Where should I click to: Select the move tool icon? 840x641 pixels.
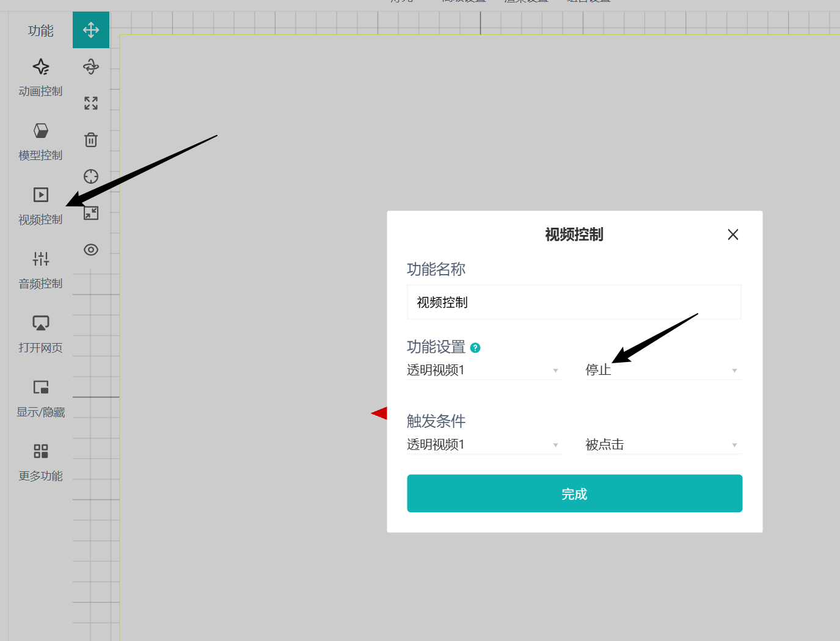tap(91, 30)
